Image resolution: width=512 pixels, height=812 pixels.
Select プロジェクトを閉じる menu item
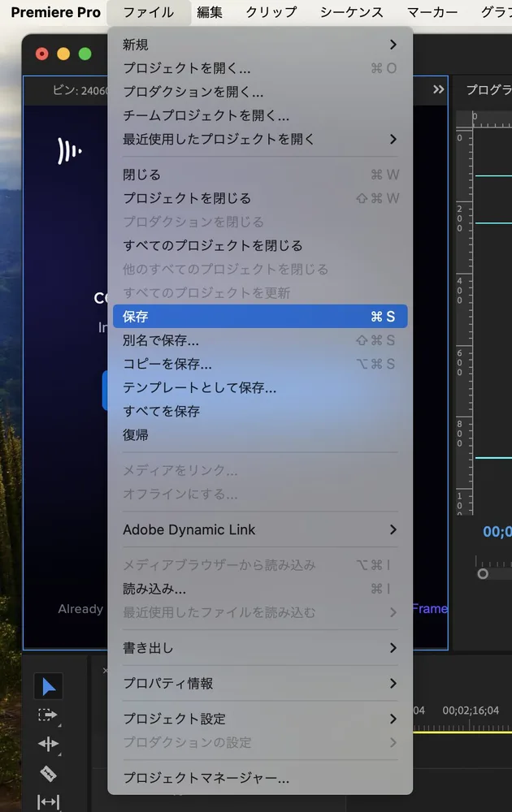point(260,198)
